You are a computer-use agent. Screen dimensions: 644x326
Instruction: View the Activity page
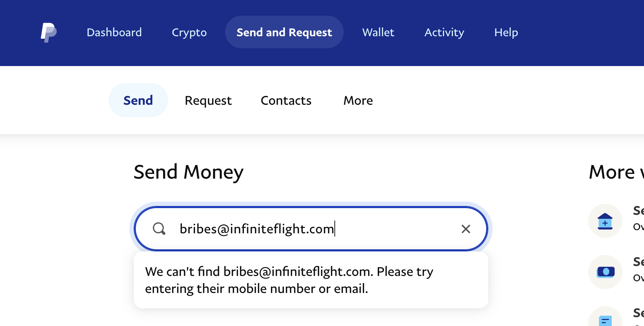click(444, 32)
